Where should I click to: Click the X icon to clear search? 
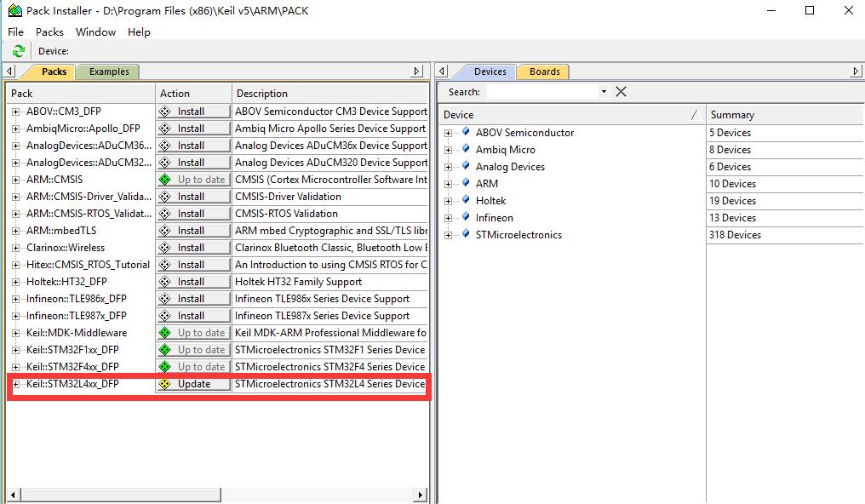619,91
